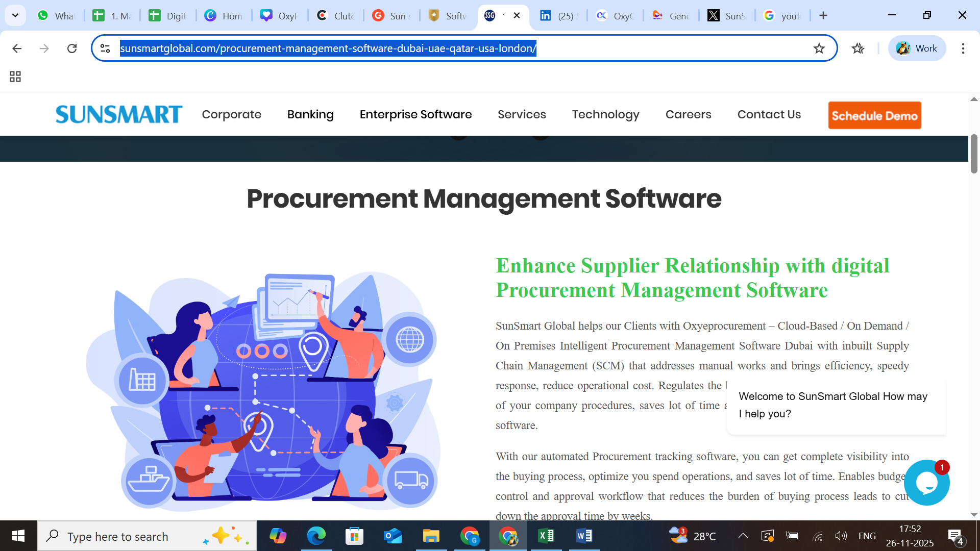The height and width of the screenshot is (551, 980).
Task: Open Excel from the taskbar
Action: coord(546,536)
